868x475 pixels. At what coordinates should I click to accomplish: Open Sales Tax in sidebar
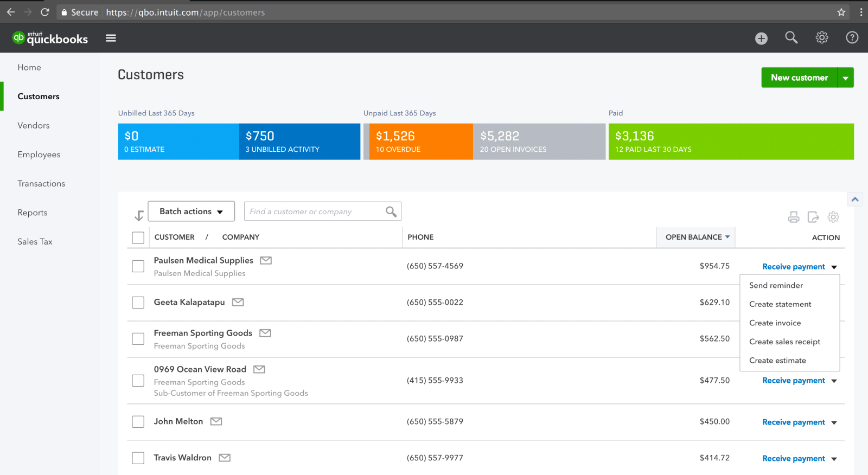tap(35, 241)
